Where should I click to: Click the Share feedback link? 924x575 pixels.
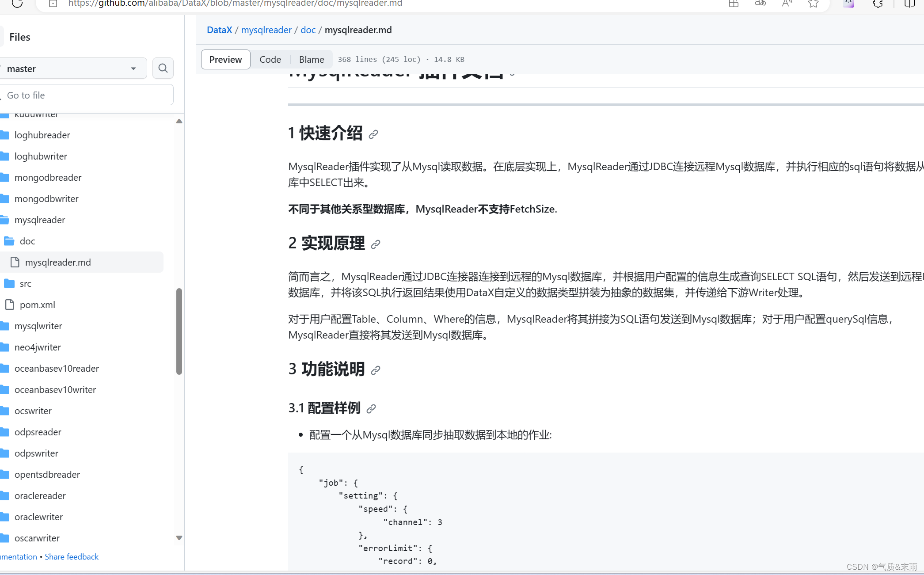(72, 557)
